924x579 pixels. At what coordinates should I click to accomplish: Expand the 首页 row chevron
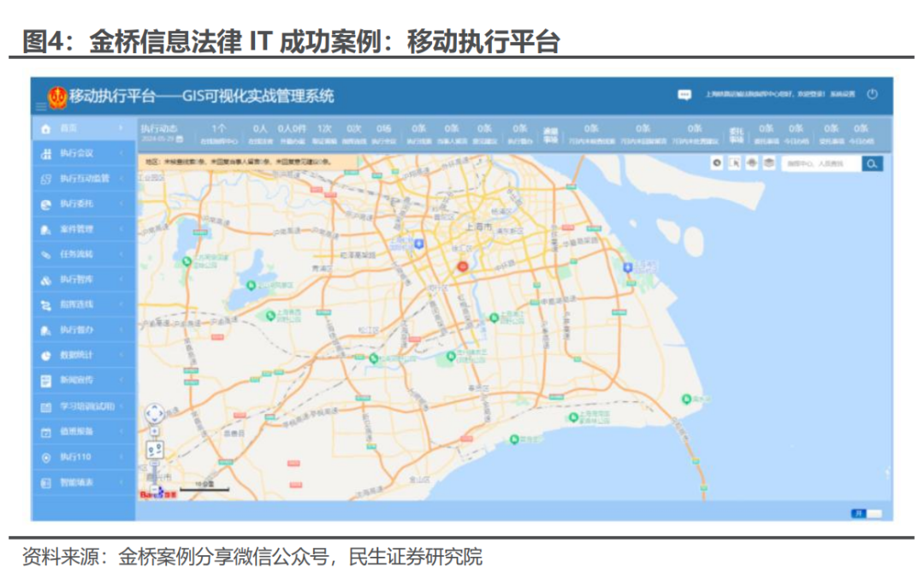[x=121, y=128]
